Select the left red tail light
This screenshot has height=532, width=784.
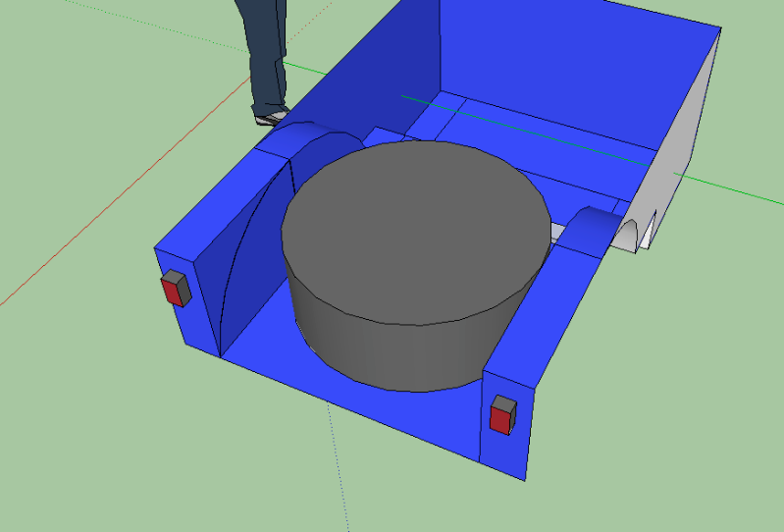[x=175, y=290]
